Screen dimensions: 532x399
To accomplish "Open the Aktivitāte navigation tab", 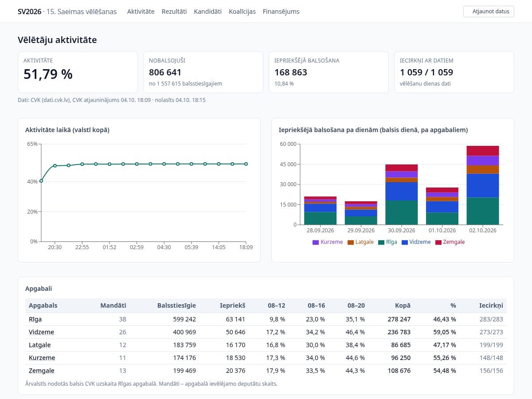I will coord(141,12).
